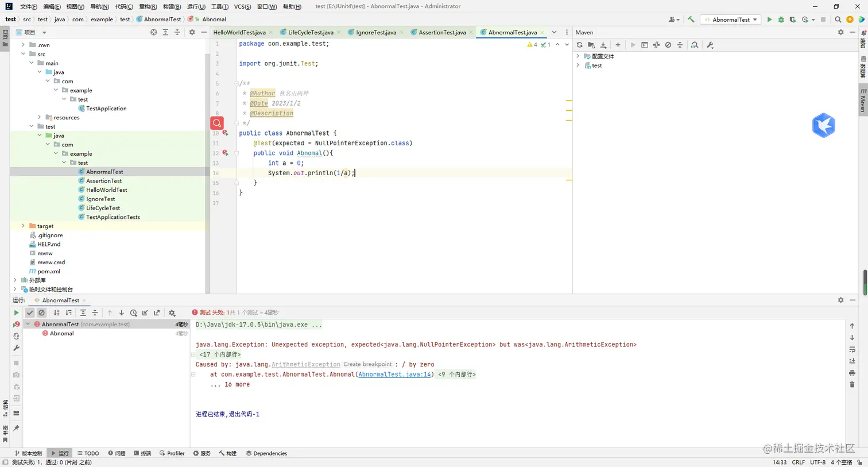Viewport: 868px width, 467px height.
Task: Open the TODO tool window tab
Action: 88,453
